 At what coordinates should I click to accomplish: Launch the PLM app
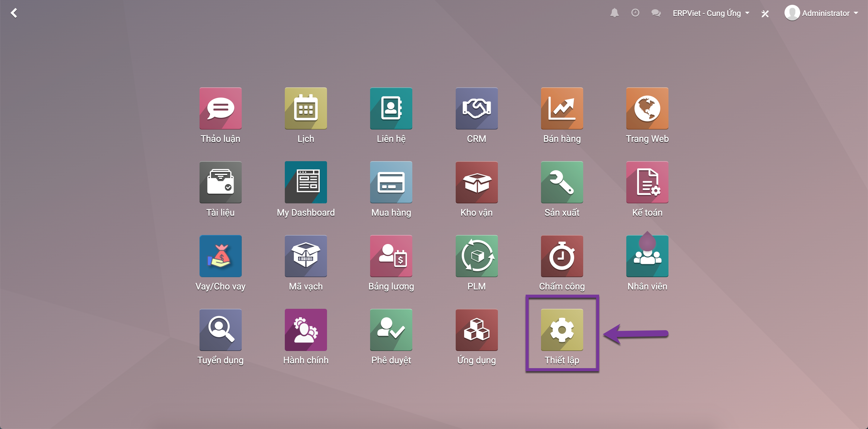click(x=476, y=256)
